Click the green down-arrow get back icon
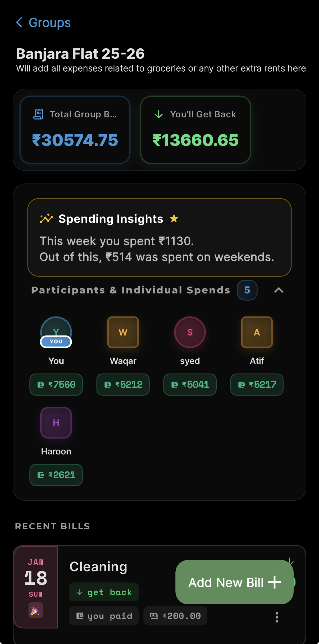Viewport: 319px width, 644px height. click(x=159, y=114)
